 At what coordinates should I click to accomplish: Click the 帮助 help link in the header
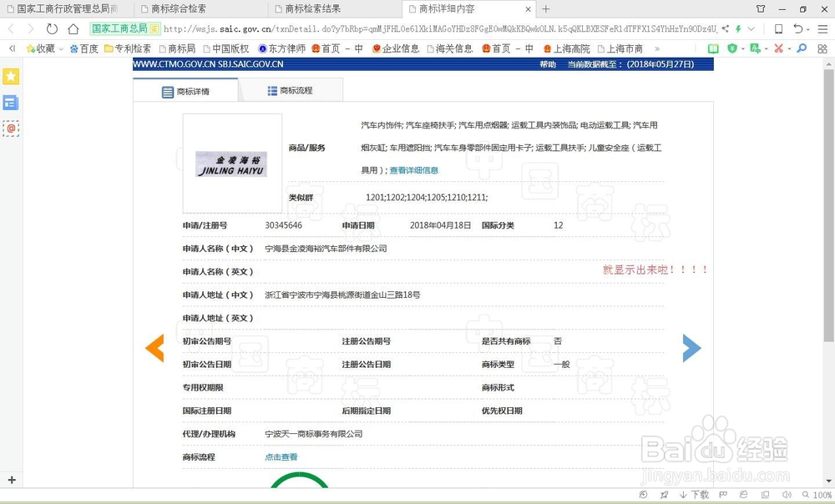[548, 64]
